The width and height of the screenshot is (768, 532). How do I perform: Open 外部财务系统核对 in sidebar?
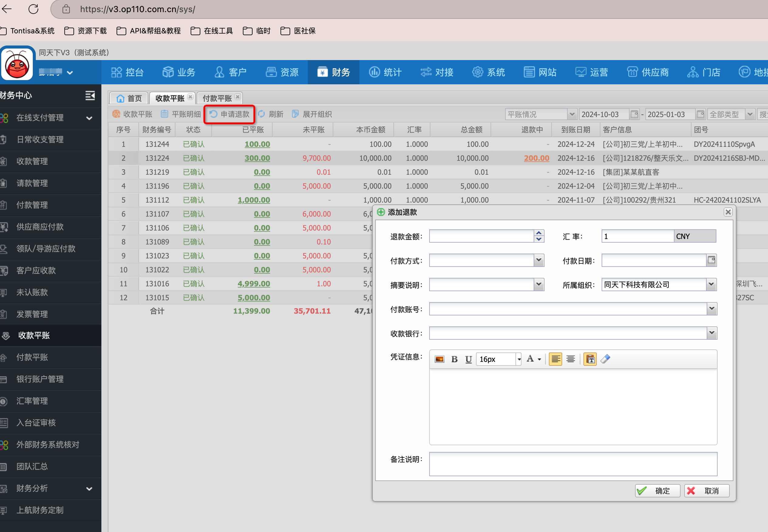coord(51,445)
